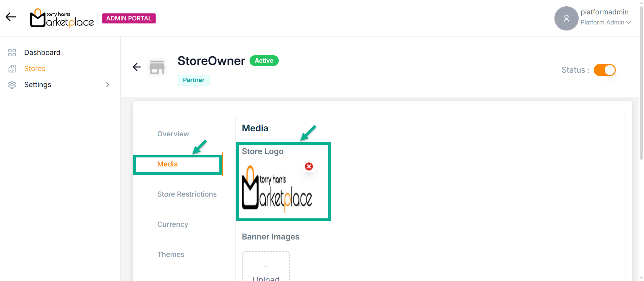Image resolution: width=644 pixels, height=281 pixels.
Task: Go back using arrow beside store icon
Action: (137, 67)
